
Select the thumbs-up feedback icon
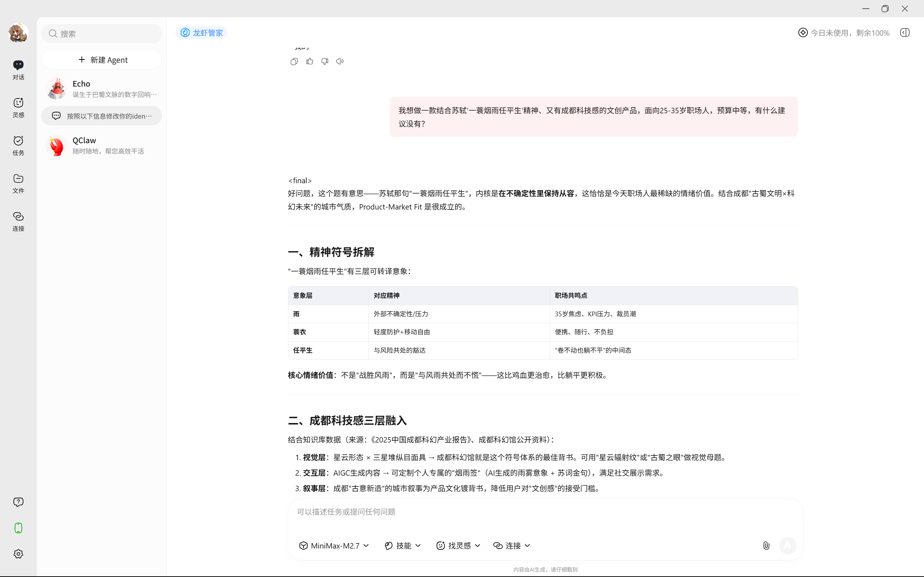point(309,61)
